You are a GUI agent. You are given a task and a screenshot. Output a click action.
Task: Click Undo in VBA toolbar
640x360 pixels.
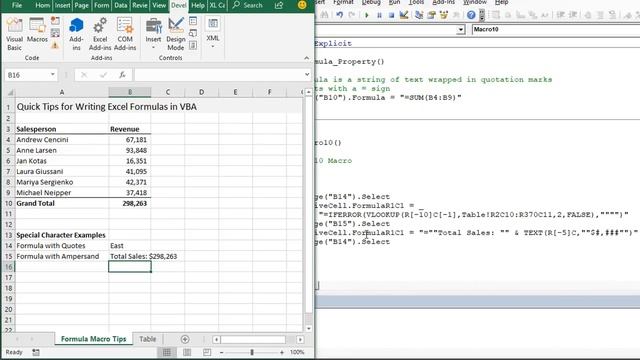click(x=340, y=15)
